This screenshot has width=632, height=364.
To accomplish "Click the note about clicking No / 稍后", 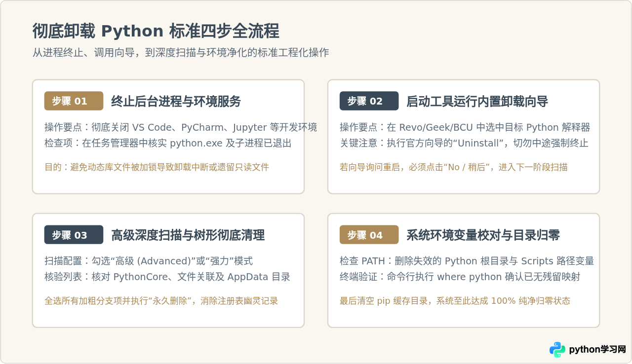I will [x=453, y=167].
